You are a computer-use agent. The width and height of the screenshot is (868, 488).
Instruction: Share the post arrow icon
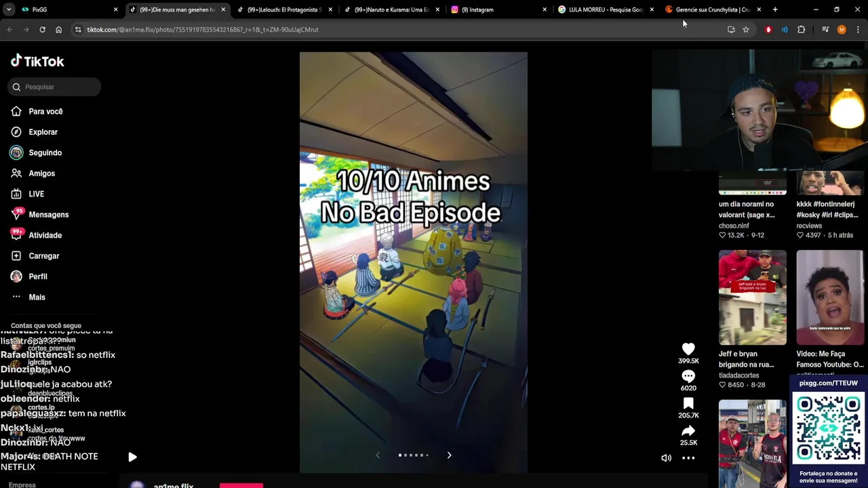688,431
